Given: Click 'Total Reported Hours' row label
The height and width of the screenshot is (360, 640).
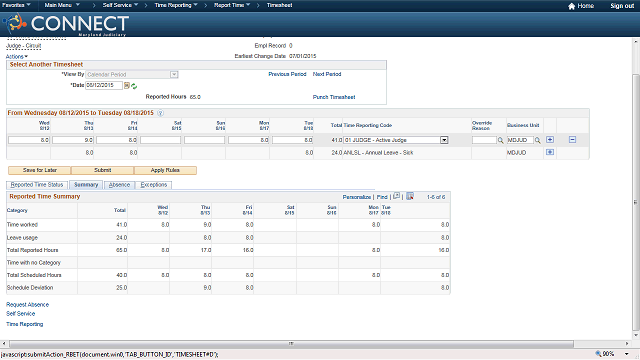Looking at the screenshot, I should (33, 250).
